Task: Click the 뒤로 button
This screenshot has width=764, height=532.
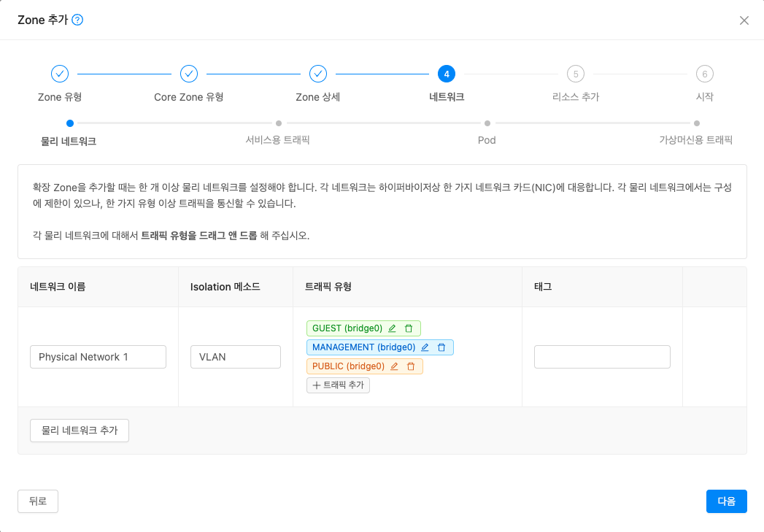Action: 38,501
